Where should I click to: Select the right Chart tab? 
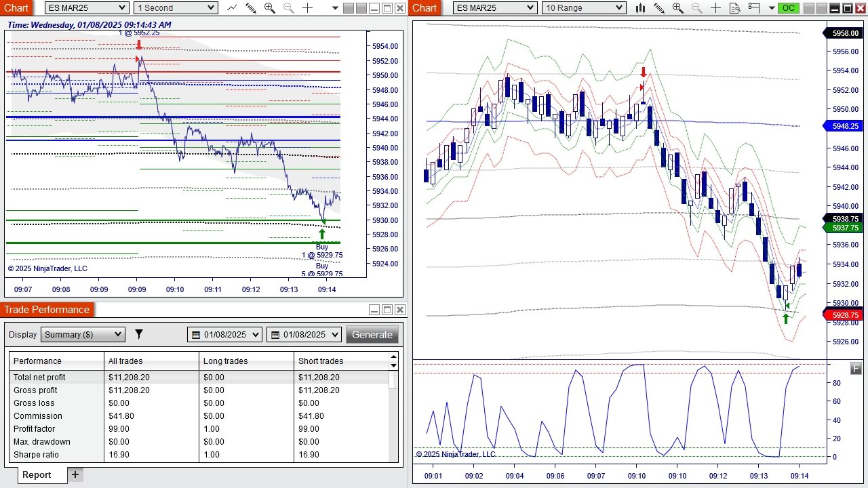[425, 7]
